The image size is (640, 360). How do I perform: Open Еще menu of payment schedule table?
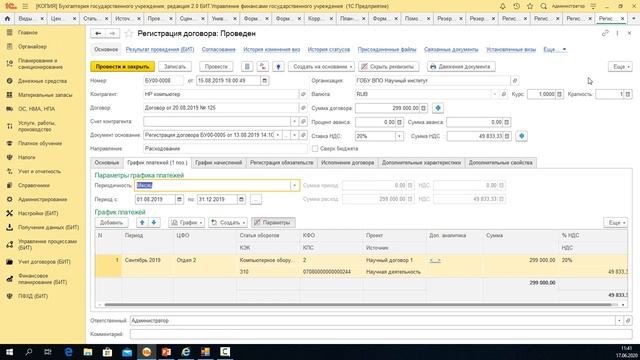(x=616, y=222)
